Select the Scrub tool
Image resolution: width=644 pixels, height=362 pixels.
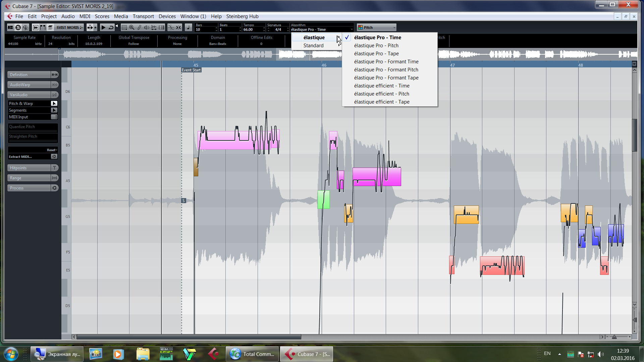[154, 27]
